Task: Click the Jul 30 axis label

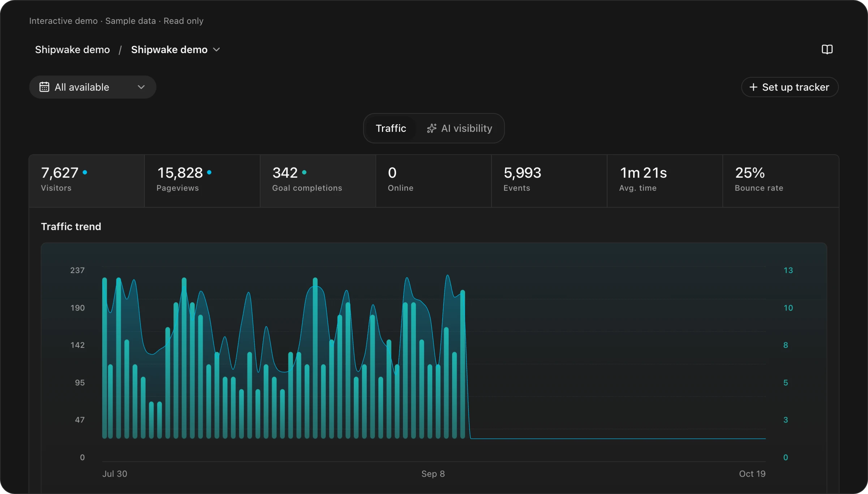Action: [115, 474]
